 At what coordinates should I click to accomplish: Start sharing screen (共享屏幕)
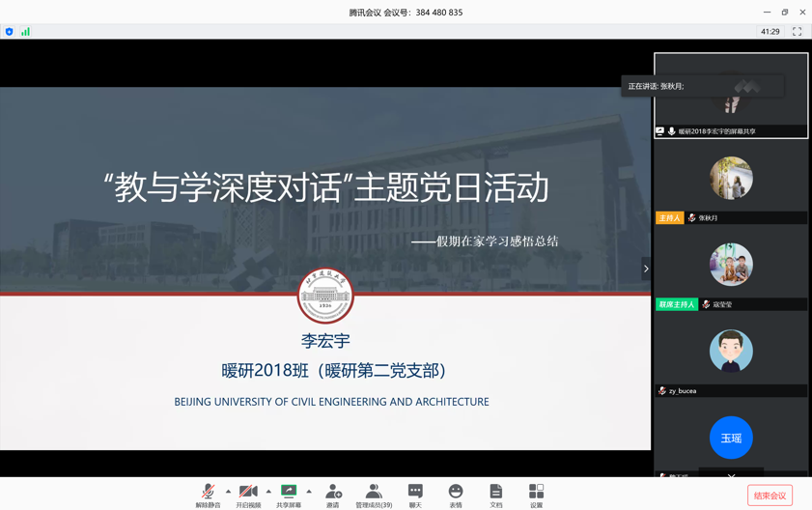[289, 495]
